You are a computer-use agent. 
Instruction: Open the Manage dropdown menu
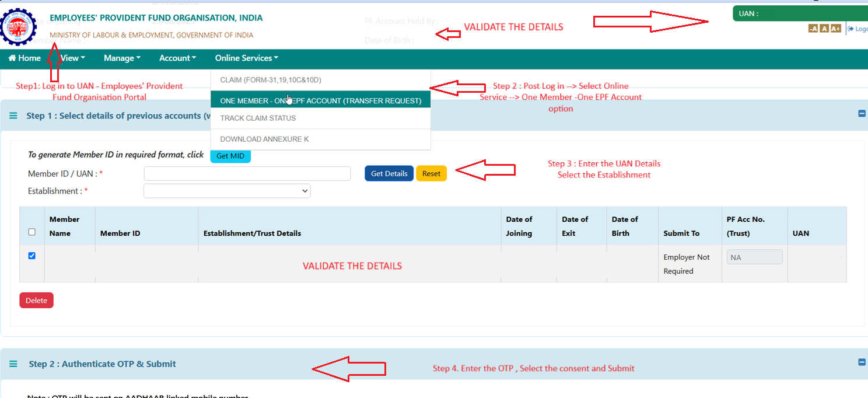tap(122, 58)
